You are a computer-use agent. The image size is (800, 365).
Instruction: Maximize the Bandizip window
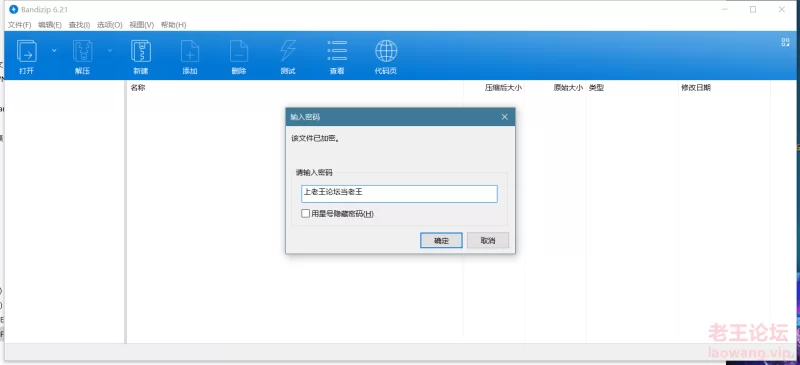pos(753,9)
